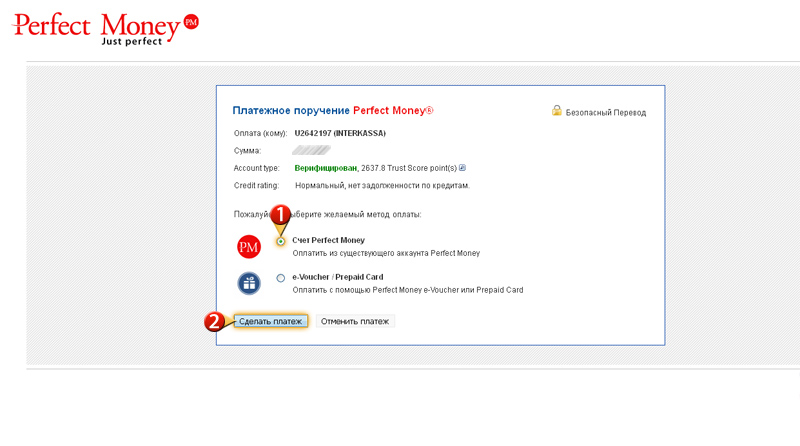Click the Счет Perfect Money label
The height and width of the screenshot is (446, 800).
click(329, 240)
